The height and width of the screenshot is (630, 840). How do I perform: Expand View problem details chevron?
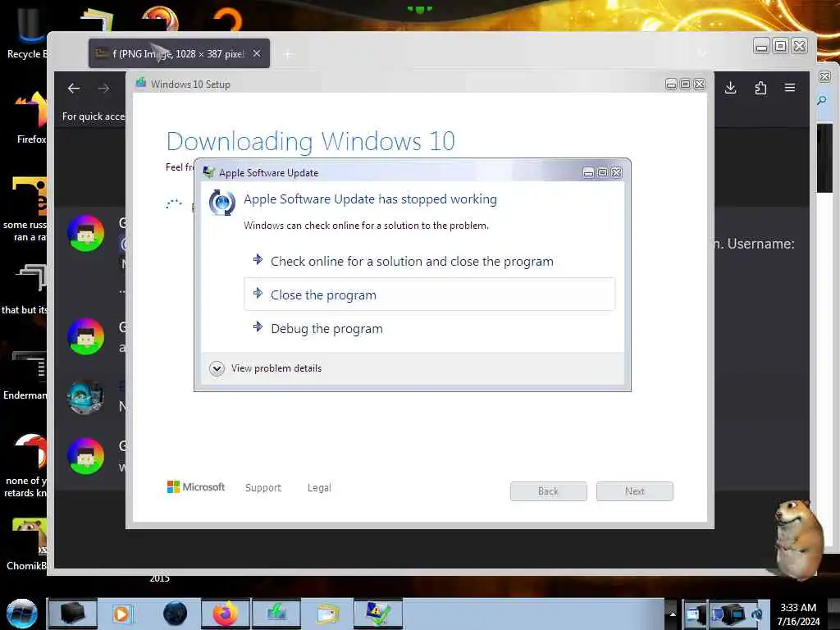tap(217, 368)
